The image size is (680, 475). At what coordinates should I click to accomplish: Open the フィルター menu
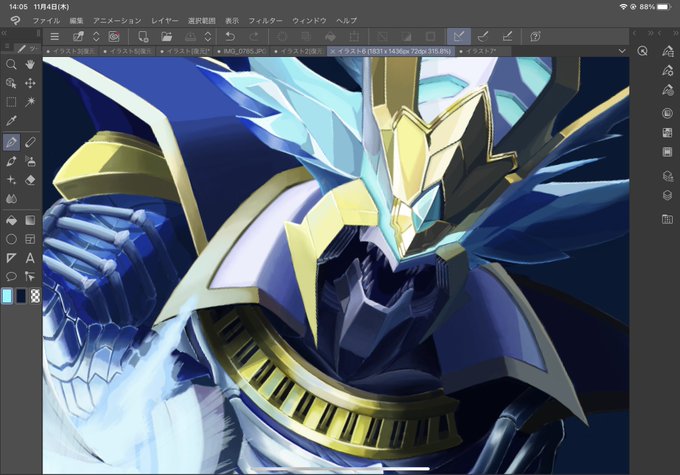(x=265, y=20)
